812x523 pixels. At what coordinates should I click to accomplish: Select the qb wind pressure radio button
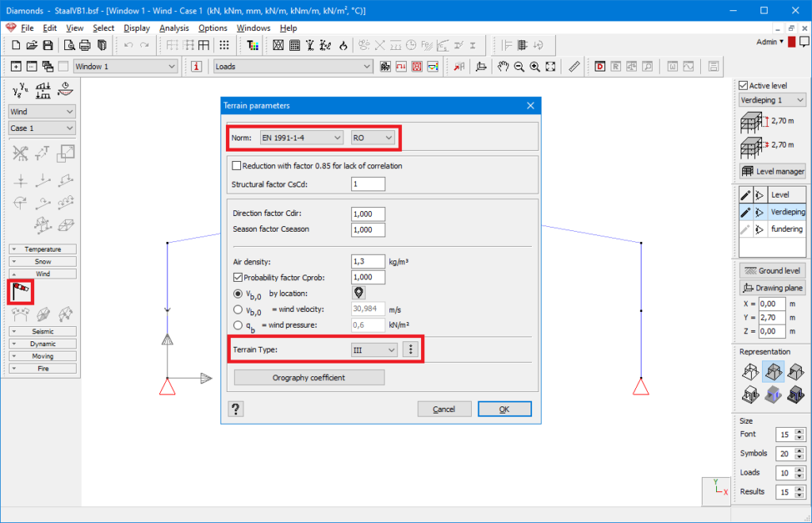tap(238, 325)
